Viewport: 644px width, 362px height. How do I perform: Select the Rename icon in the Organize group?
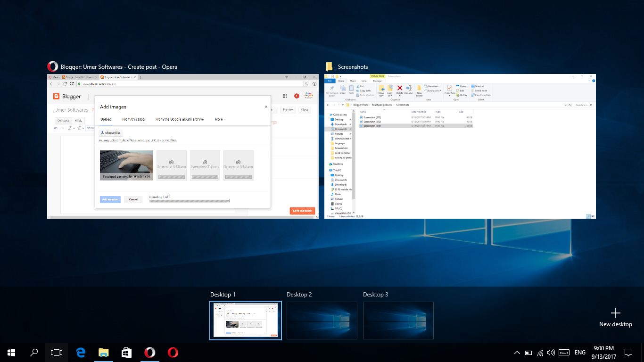point(408,89)
